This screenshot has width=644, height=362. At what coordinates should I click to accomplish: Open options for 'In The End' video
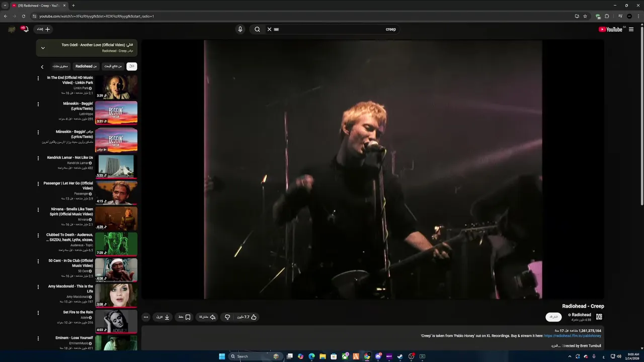(x=38, y=78)
